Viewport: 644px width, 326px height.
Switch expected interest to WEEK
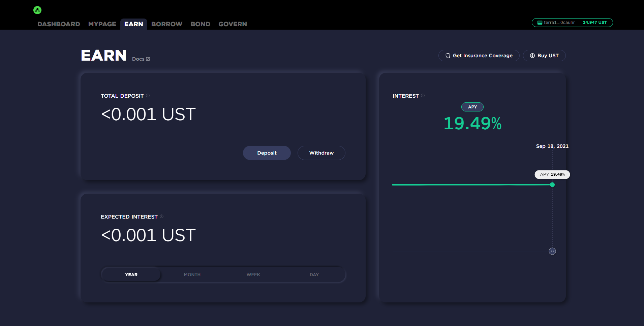point(253,274)
